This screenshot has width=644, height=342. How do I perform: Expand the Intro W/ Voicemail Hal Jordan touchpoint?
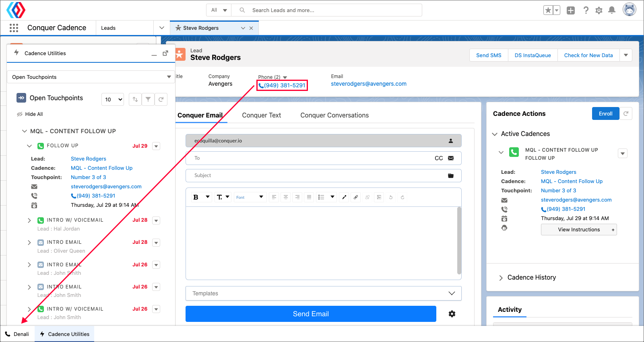[x=29, y=220]
